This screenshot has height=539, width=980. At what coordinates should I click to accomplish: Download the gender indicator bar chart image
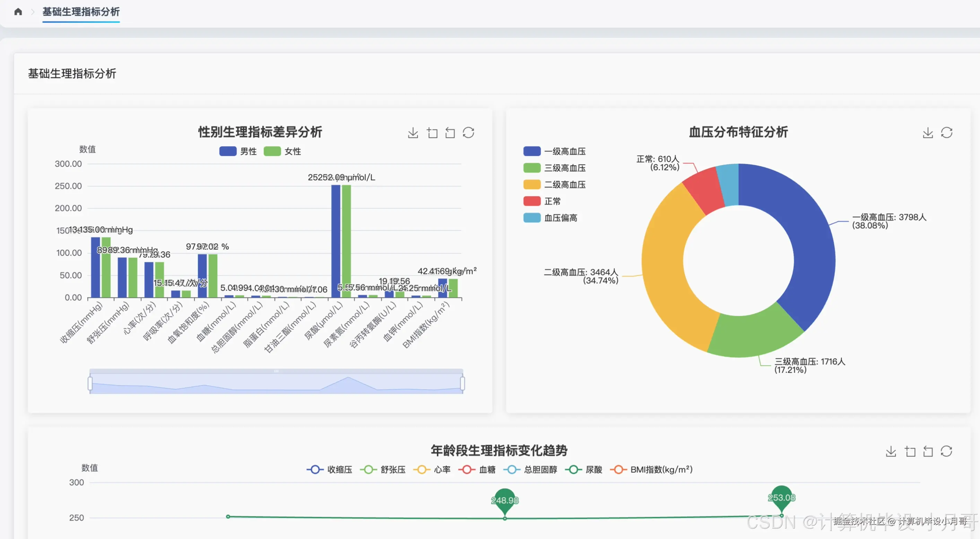click(x=413, y=133)
